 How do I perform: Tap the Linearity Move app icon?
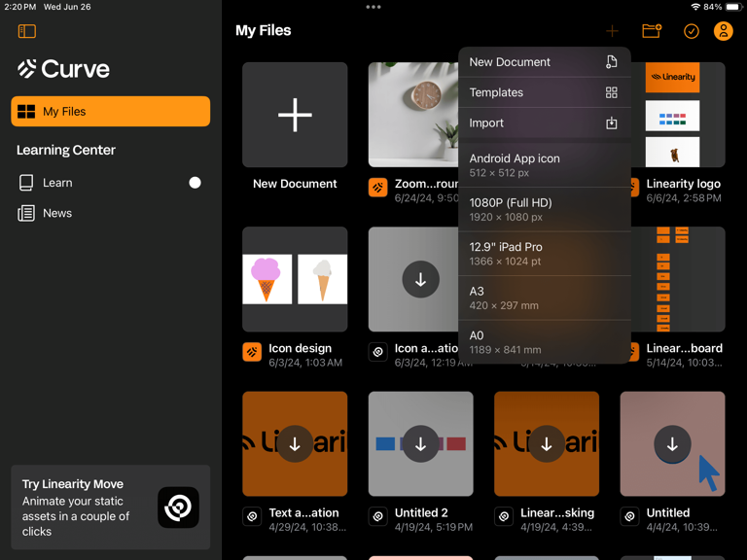[178, 507]
